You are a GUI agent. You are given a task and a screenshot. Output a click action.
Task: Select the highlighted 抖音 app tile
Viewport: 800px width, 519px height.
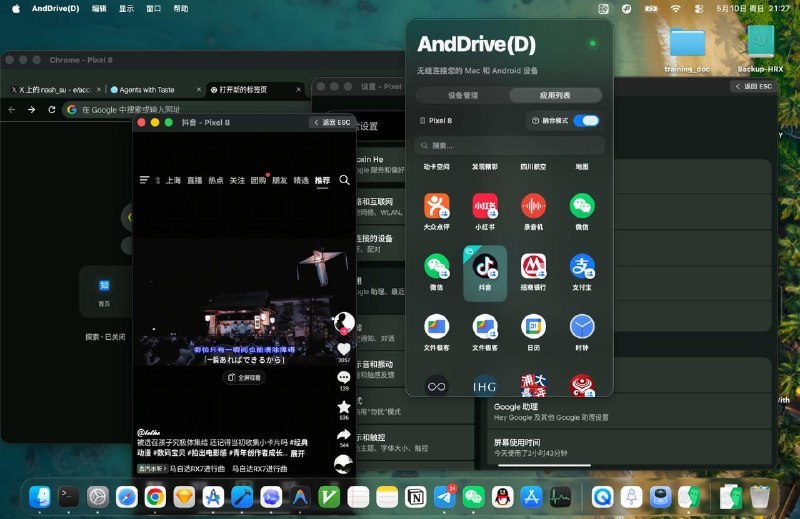tap(485, 273)
